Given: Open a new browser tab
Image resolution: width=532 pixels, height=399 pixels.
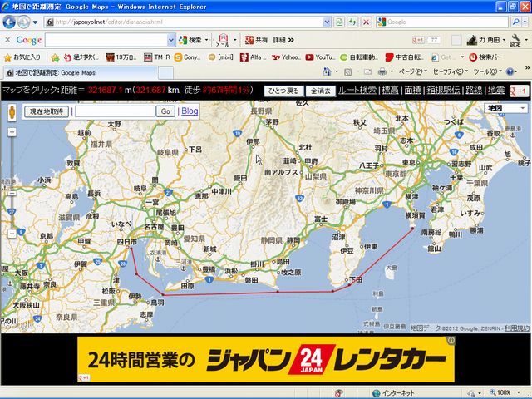Looking at the screenshot, I should pyautogui.click(x=166, y=73).
